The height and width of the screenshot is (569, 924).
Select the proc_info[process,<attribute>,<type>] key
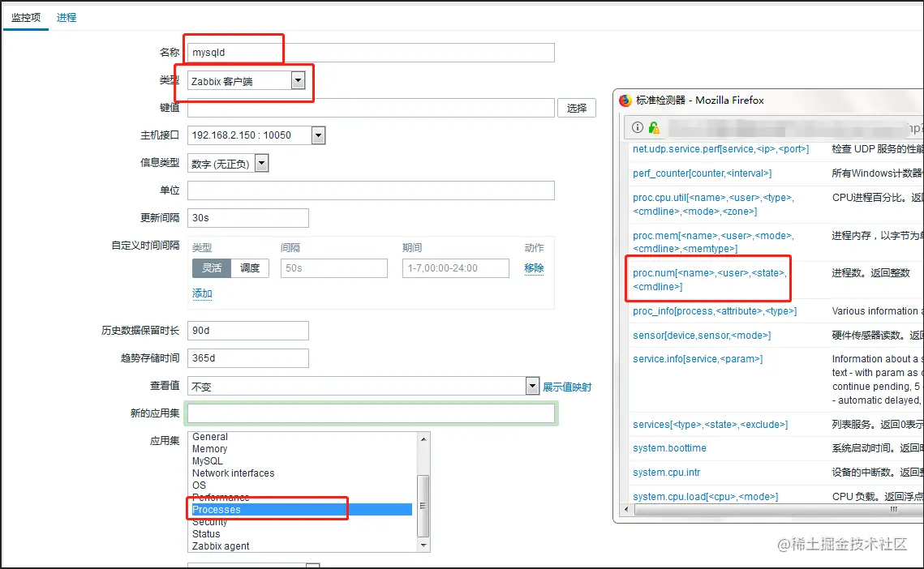point(715,311)
